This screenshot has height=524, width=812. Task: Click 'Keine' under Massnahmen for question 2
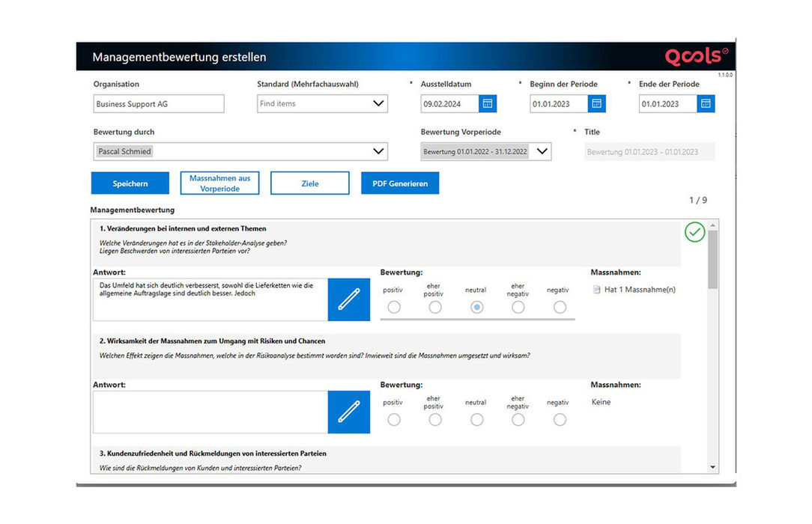coord(601,402)
